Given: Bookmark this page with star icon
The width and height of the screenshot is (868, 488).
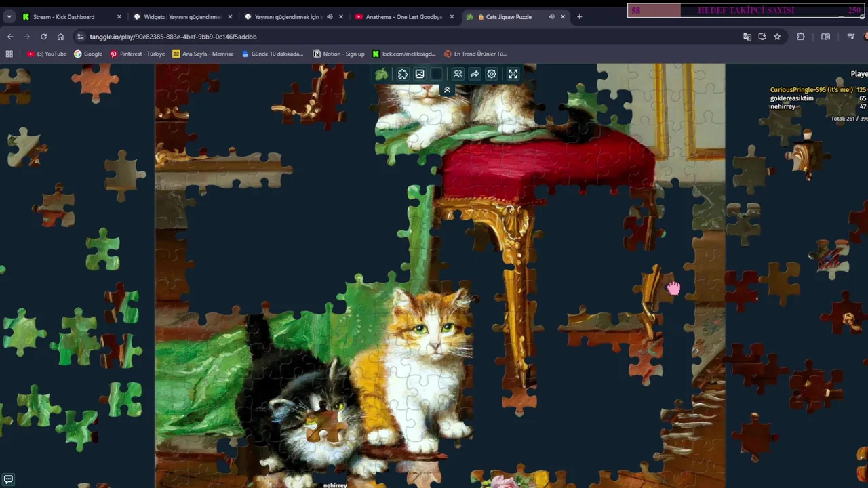Looking at the screenshot, I should [x=777, y=37].
